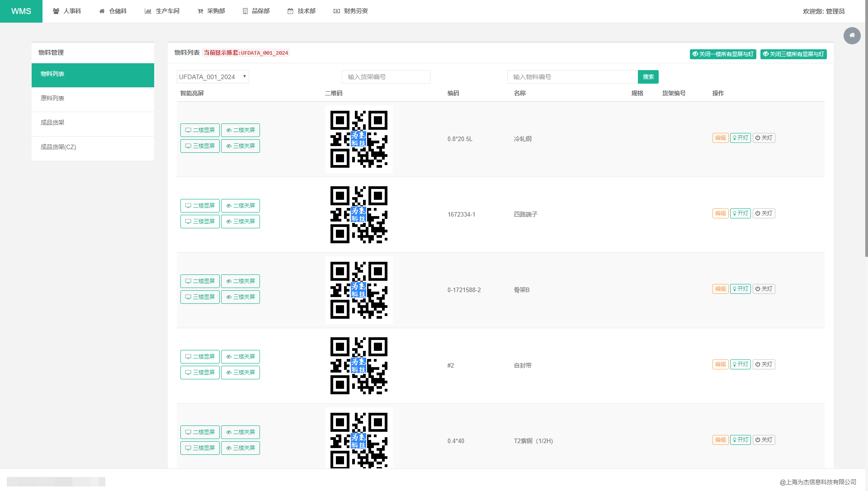This screenshot has height=491, width=868.
Task: Click 三楼显屏 for T2紫铜 row
Action: (200, 448)
